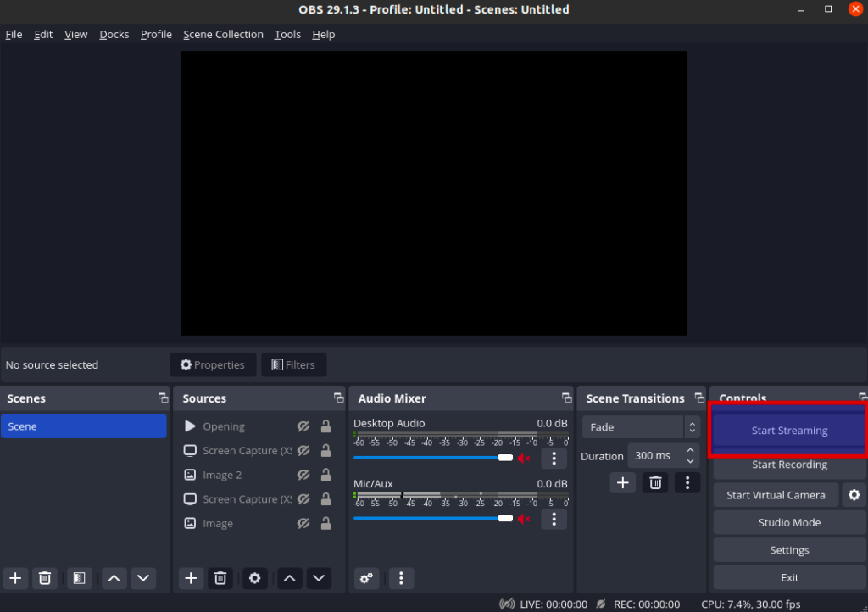Unmute Desktop Audio speaker icon
Screen dimensions: 868x612
coord(524,459)
